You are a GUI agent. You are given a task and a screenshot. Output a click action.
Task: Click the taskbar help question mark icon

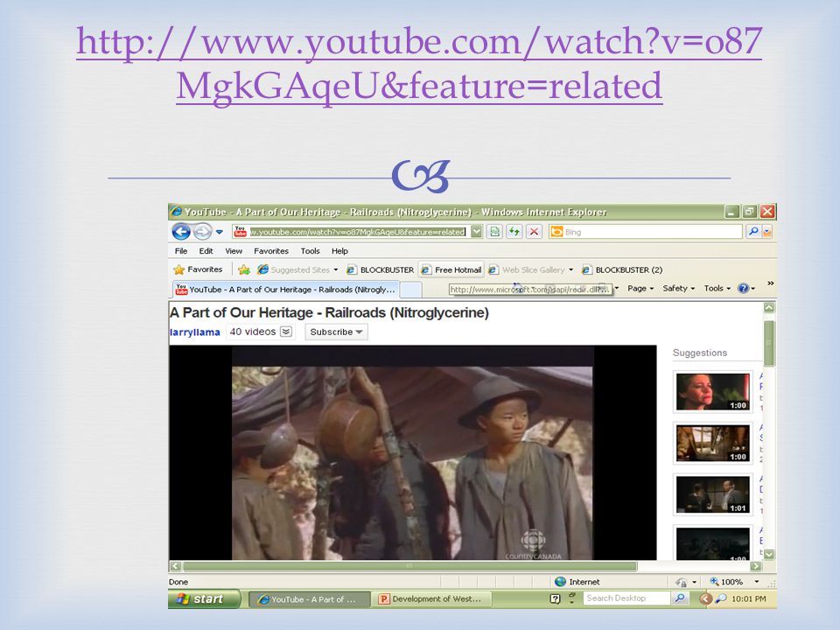(x=555, y=598)
